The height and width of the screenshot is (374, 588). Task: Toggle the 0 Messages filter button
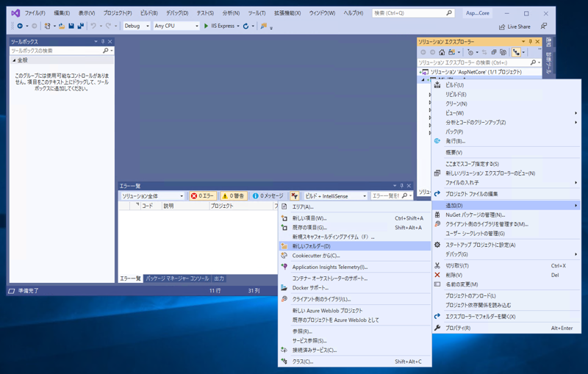tap(268, 196)
